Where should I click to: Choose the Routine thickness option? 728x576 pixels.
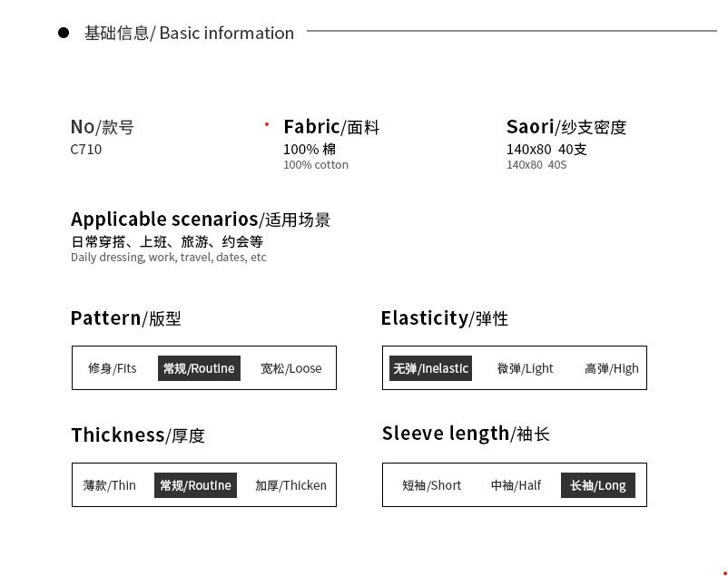(195, 485)
